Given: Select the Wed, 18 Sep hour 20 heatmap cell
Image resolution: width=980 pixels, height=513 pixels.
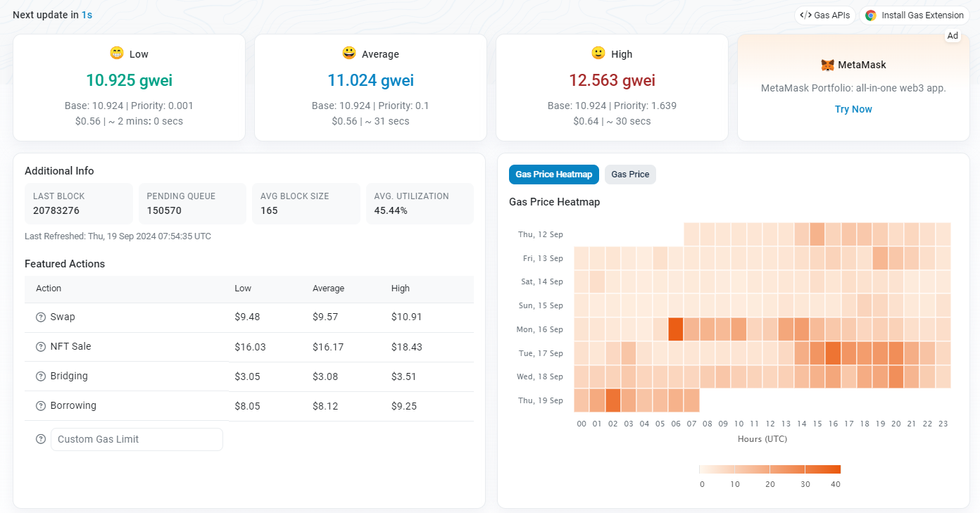Looking at the screenshot, I should [x=896, y=376].
